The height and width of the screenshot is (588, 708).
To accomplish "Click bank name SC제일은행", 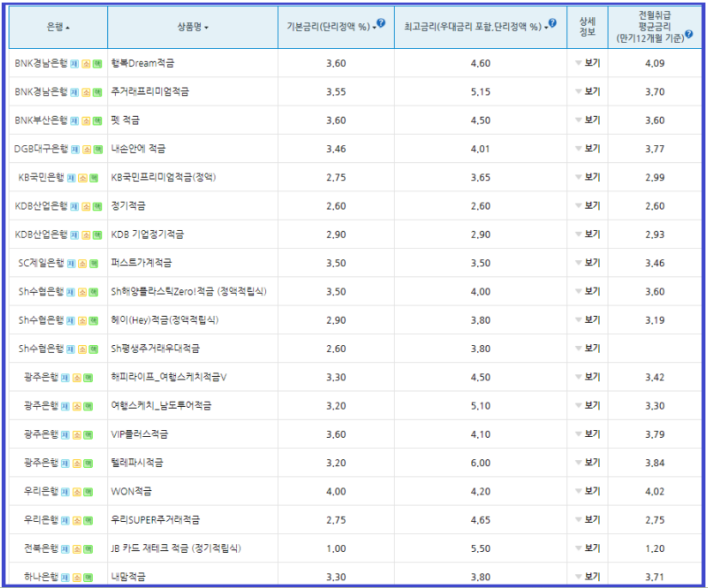I will [x=41, y=263].
